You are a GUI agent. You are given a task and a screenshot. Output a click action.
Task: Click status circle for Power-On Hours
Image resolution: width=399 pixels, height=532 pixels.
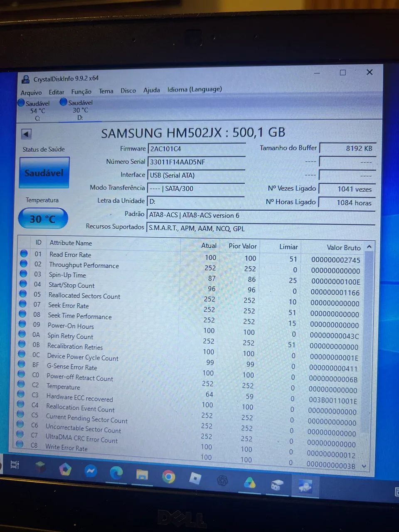22,324
